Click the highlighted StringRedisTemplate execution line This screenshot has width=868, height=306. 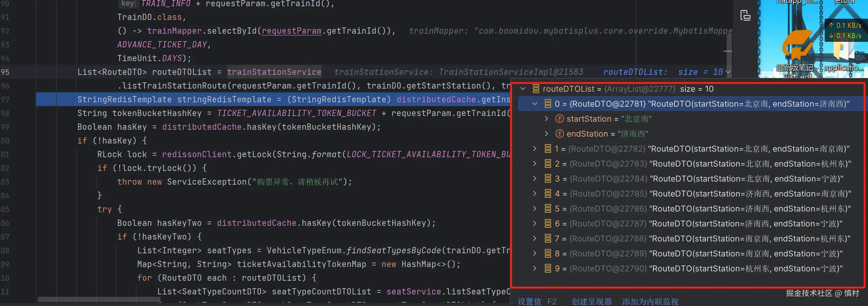click(x=273, y=100)
